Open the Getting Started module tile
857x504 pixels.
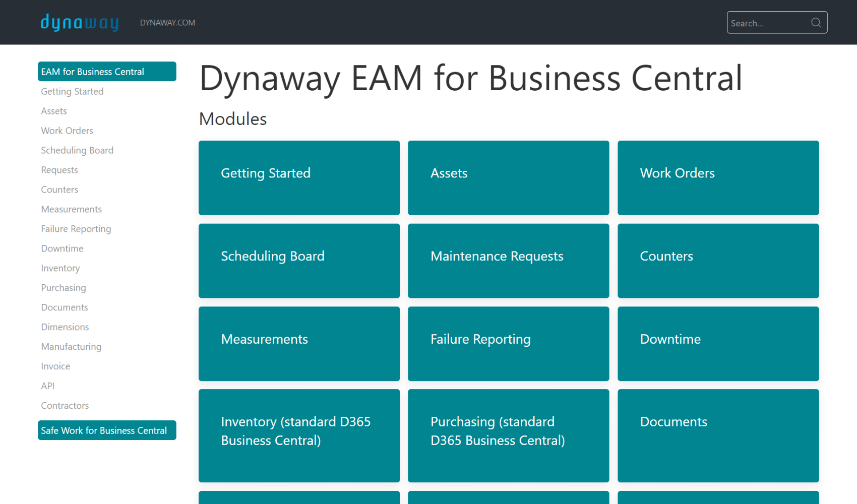coord(299,178)
